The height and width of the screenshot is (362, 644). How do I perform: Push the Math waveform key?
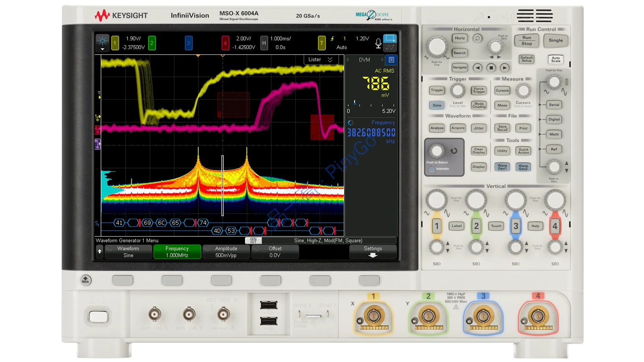click(x=554, y=134)
